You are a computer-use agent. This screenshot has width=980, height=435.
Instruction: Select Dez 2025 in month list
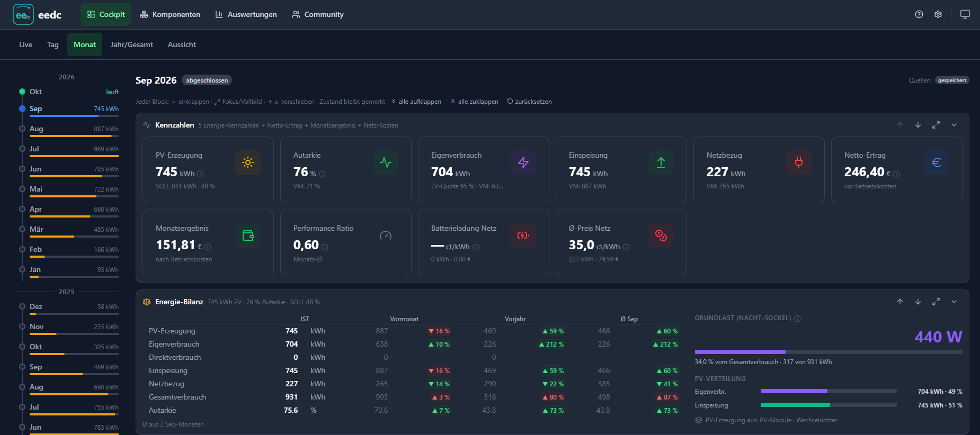(x=69, y=308)
